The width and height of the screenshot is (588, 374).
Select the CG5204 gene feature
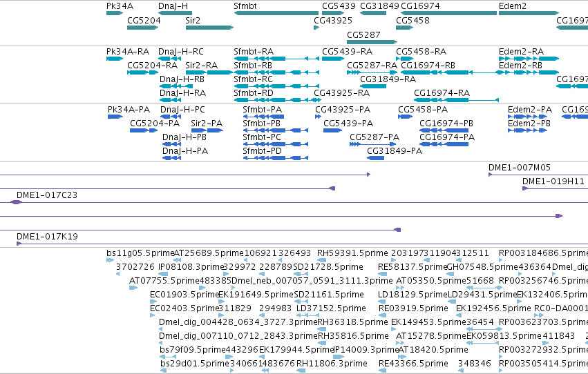[x=142, y=28]
